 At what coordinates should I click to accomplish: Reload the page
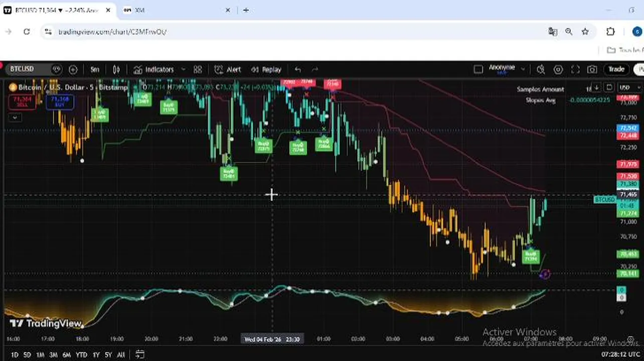27,32
